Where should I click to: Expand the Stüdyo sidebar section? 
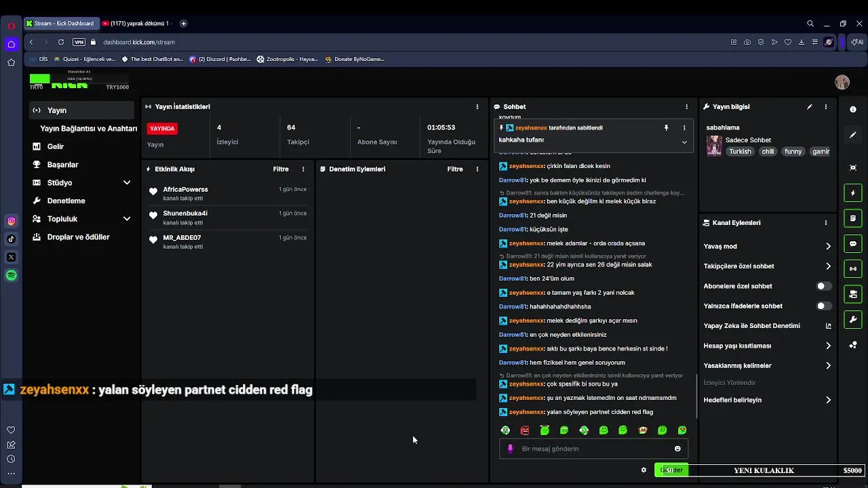coord(127,183)
